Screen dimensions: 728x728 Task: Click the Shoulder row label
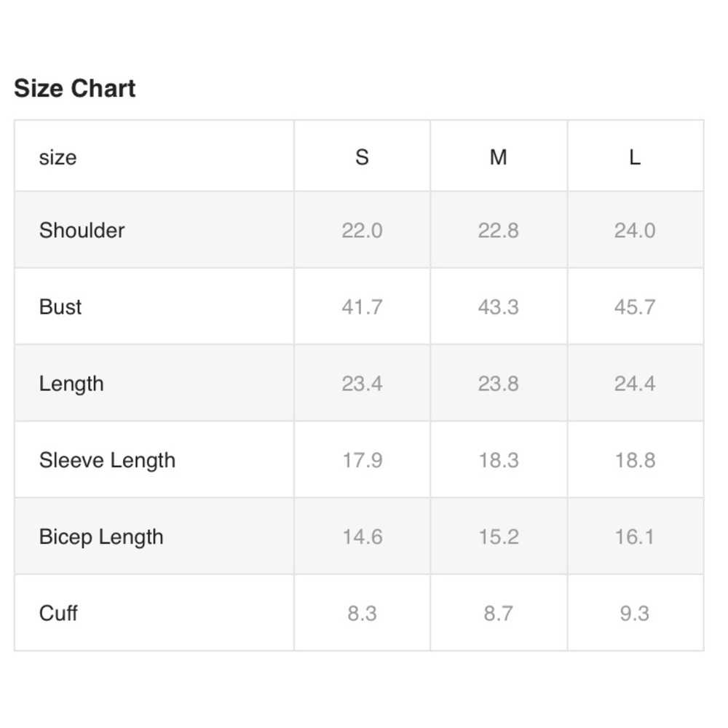point(82,230)
